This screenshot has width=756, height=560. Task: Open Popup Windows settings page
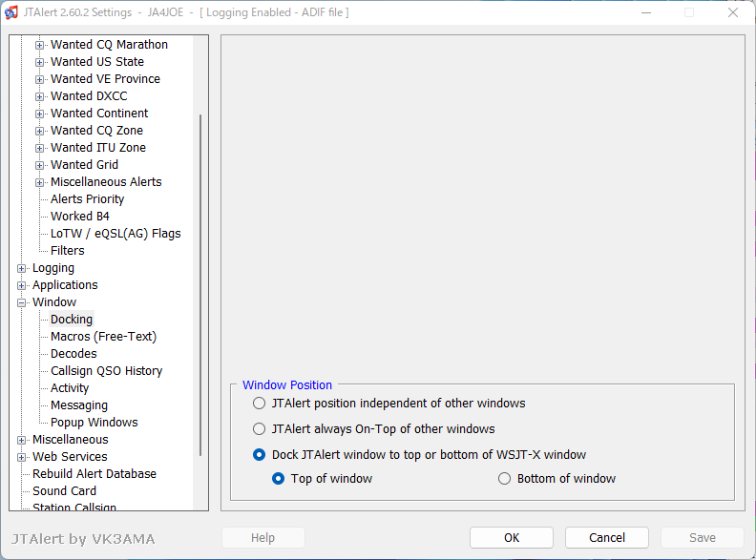(94, 423)
